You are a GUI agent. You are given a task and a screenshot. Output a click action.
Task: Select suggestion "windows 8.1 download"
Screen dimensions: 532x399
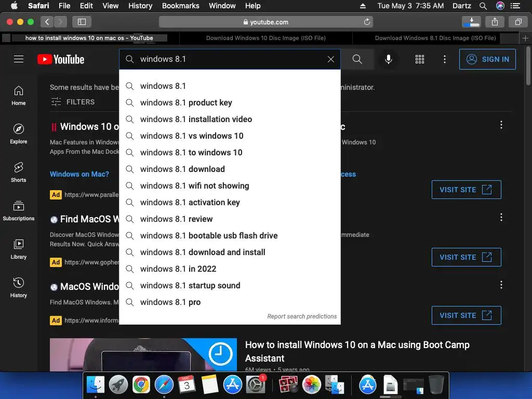[x=230, y=169]
